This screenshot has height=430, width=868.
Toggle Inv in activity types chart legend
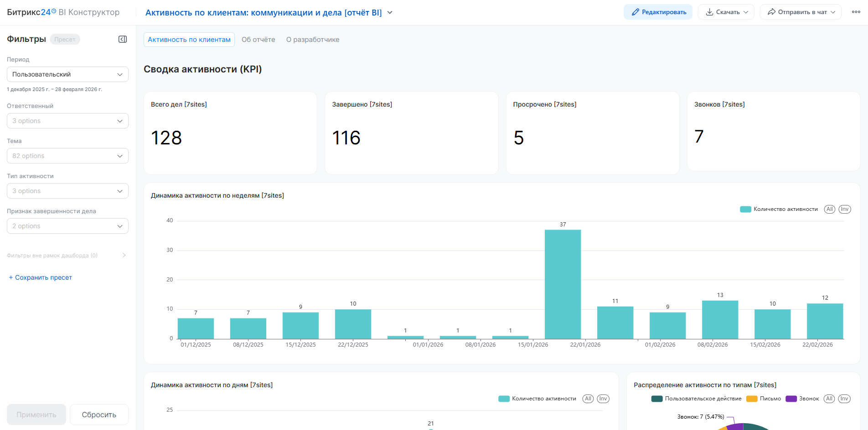[x=844, y=399]
